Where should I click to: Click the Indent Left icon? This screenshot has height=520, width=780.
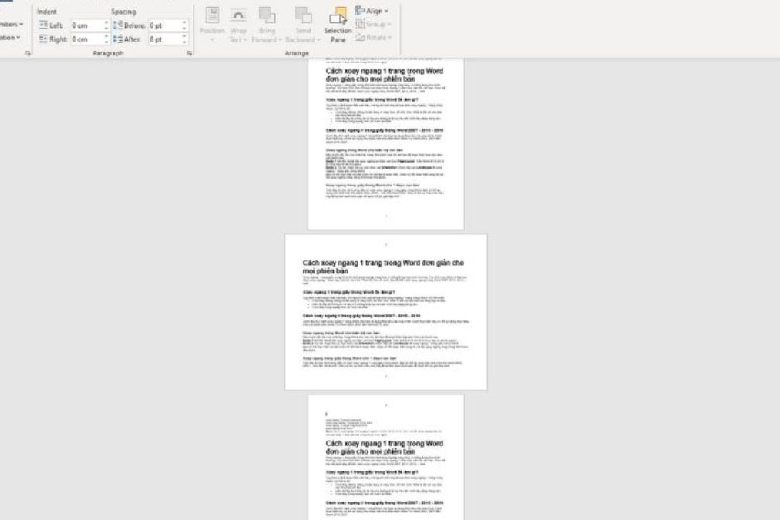point(44,25)
